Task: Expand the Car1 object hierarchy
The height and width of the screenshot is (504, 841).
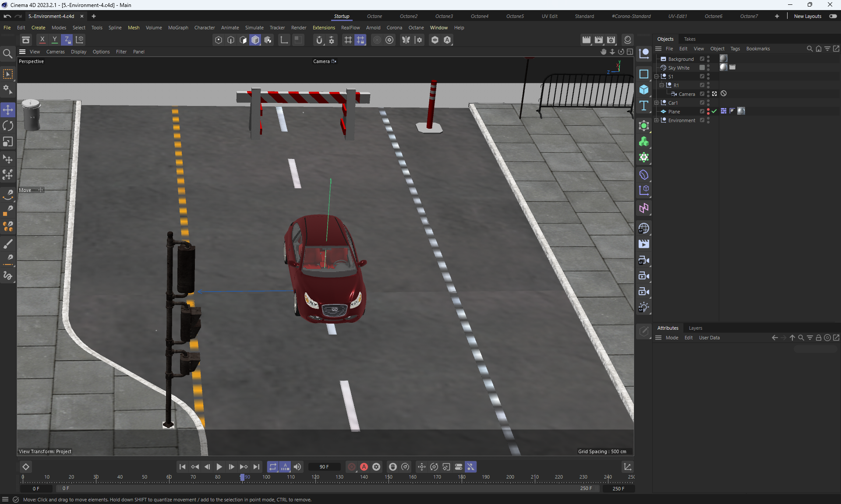Action: tap(657, 102)
